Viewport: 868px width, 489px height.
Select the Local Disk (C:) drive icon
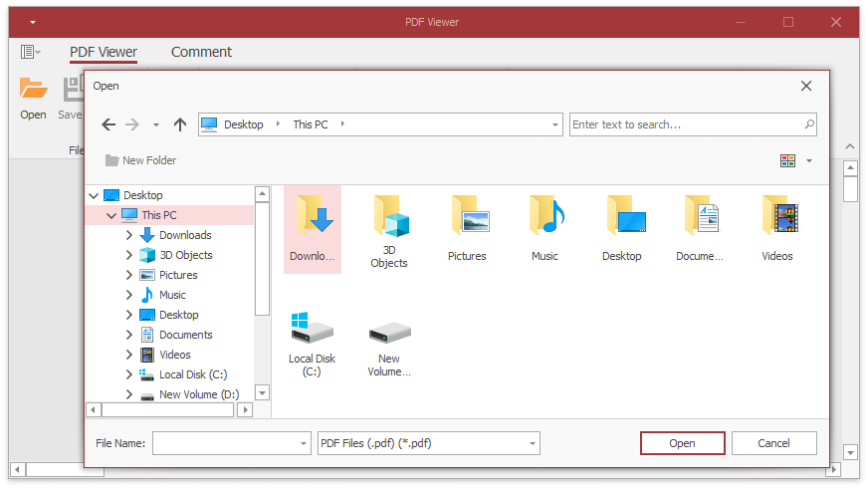(x=312, y=344)
